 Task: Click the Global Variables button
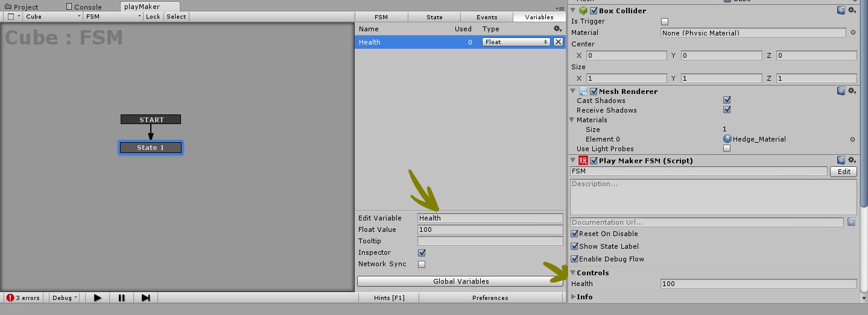click(461, 281)
